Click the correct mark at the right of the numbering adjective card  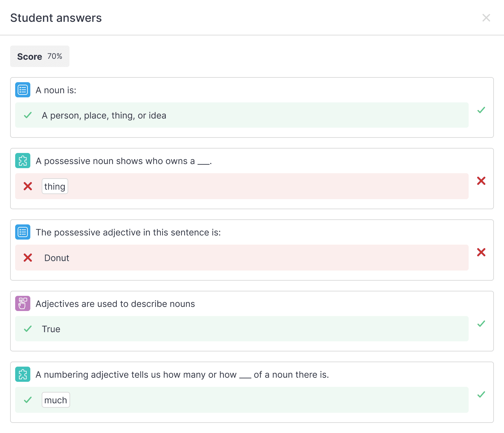[x=481, y=394]
